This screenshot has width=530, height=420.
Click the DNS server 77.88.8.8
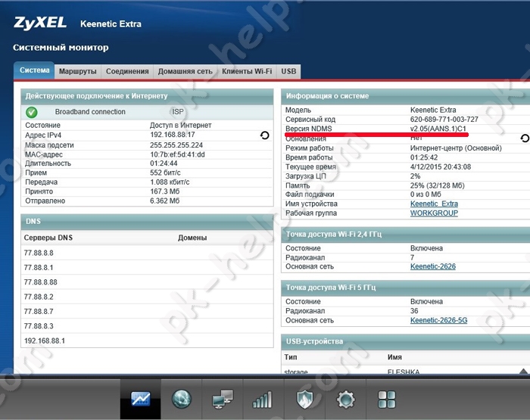click(39, 253)
